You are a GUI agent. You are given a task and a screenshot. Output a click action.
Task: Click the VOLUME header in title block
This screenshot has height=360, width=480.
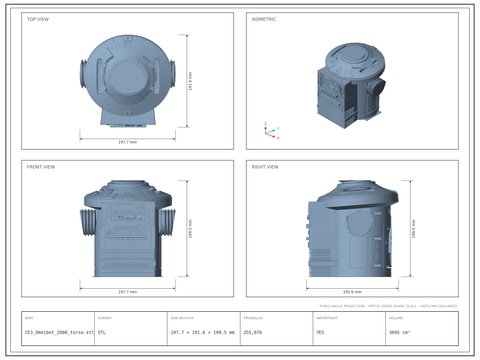pyautogui.click(x=396, y=318)
